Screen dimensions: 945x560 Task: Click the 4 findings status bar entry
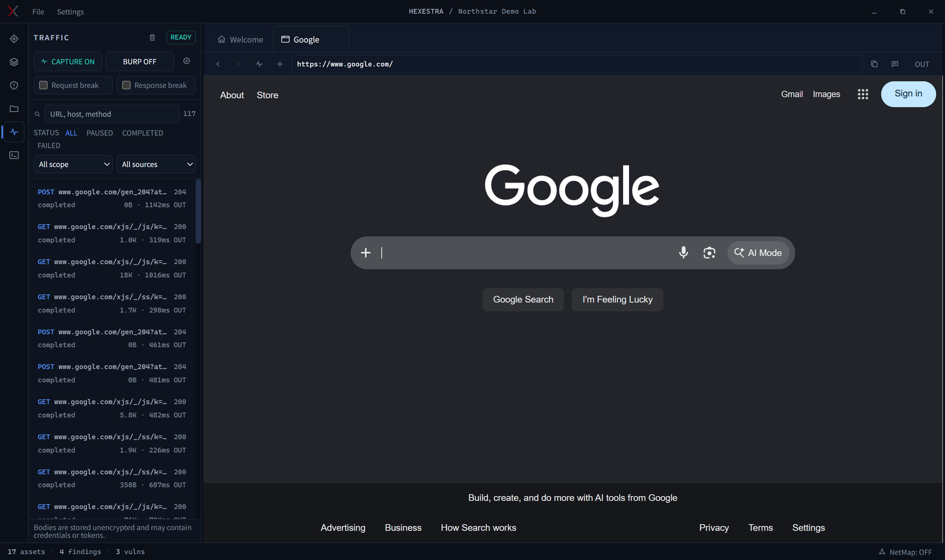click(80, 552)
